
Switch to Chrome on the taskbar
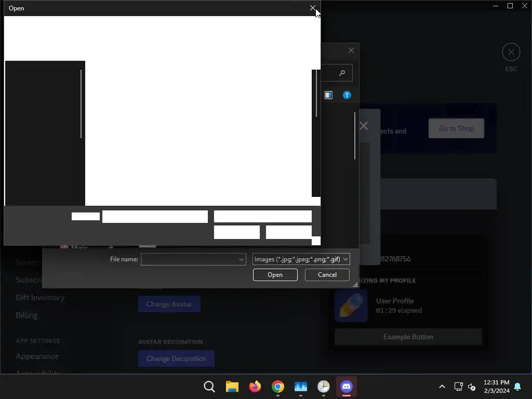277,387
